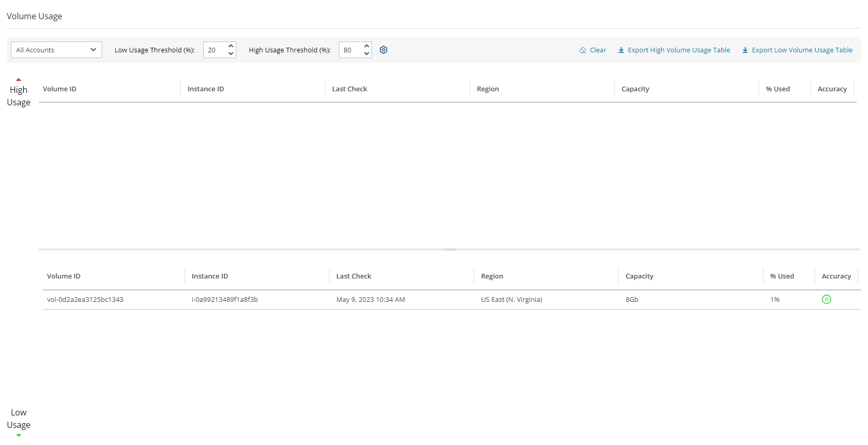Viewport: 868px width, 445px height.
Task: Click the Clear eraser icon
Action: (582, 50)
